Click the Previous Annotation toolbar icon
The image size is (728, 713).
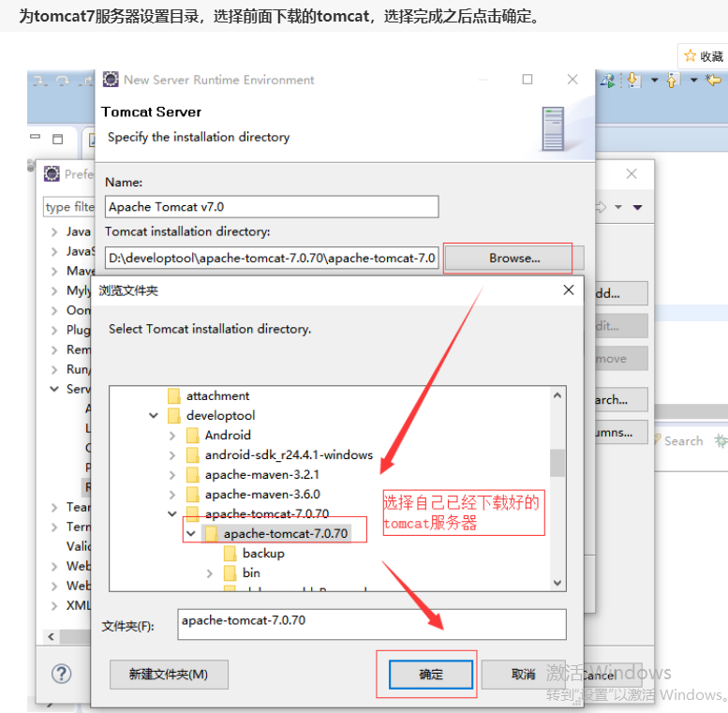pyautogui.click(x=673, y=80)
